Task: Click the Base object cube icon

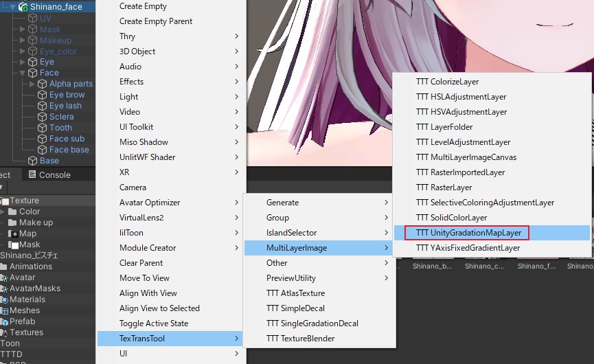Action: tap(33, 161)
